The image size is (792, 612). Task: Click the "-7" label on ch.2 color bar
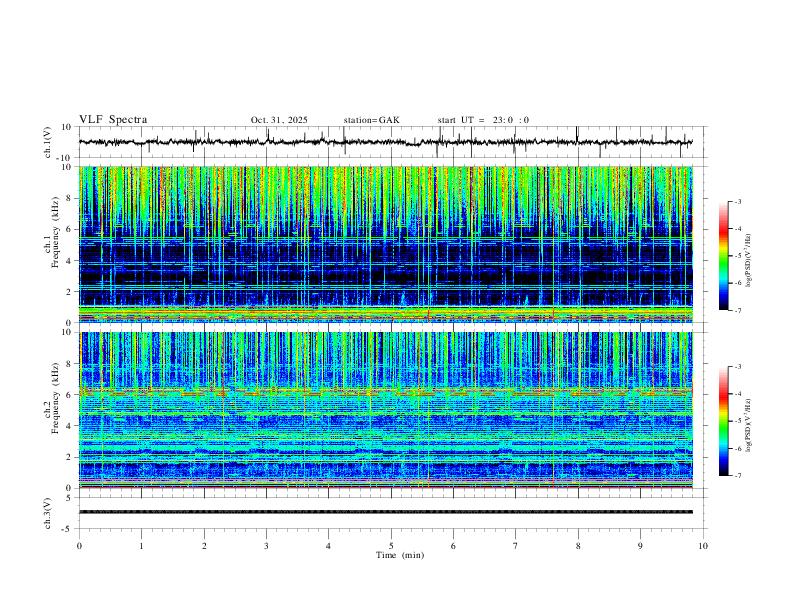(x=738, y=476)
